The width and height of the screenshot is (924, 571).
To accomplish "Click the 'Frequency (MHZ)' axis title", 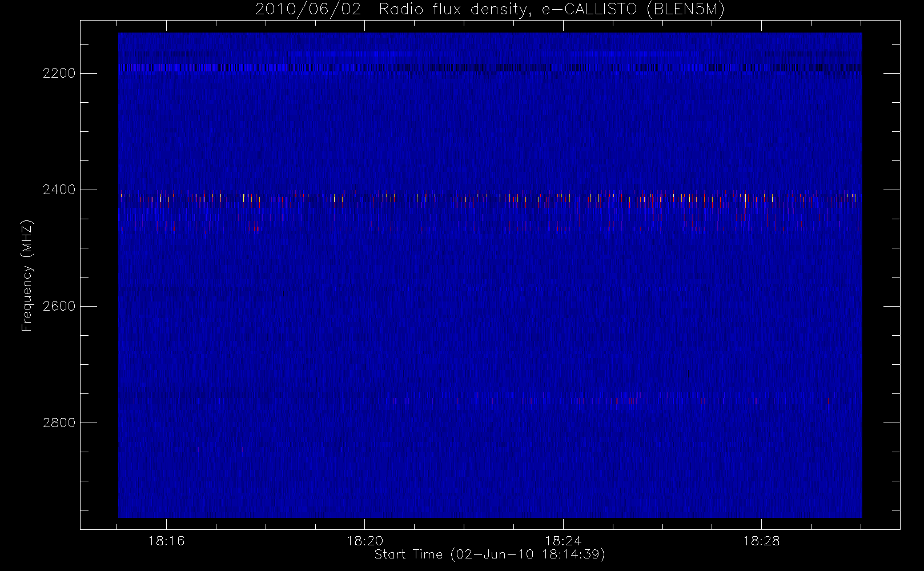I will (27, 275).
